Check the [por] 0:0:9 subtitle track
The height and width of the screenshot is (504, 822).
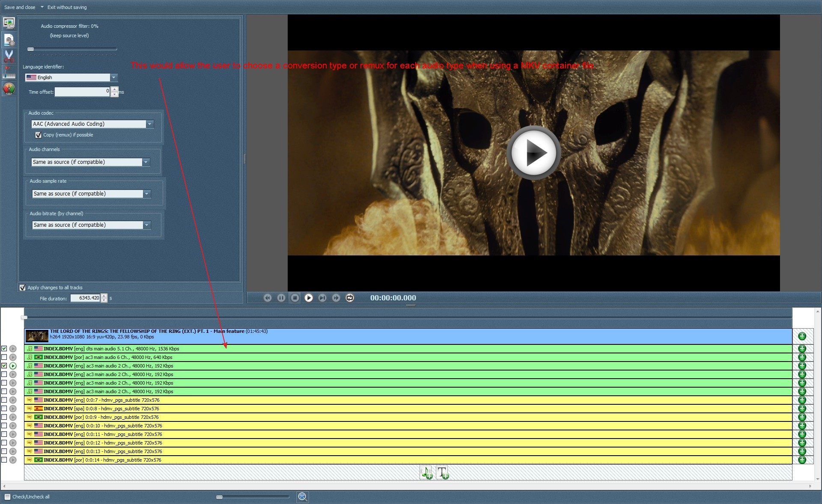coord(4,417)
